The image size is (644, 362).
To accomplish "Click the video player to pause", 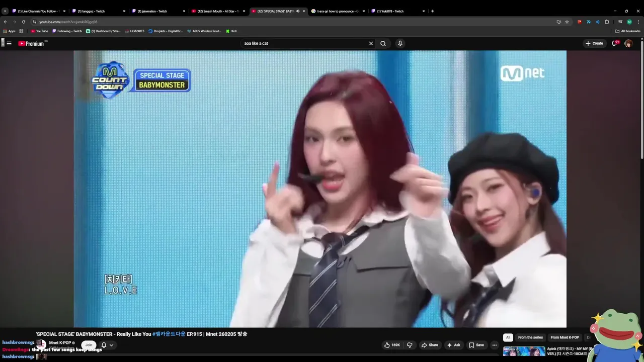I will 320,189.
